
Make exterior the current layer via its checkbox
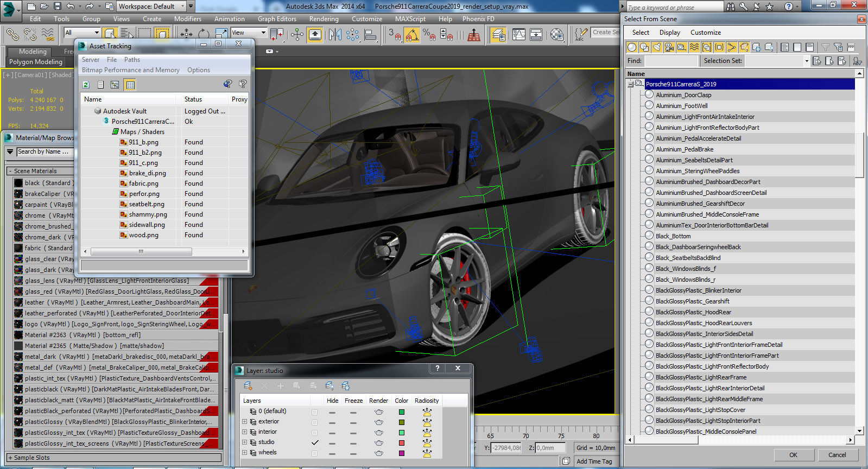tap(314, 422)
